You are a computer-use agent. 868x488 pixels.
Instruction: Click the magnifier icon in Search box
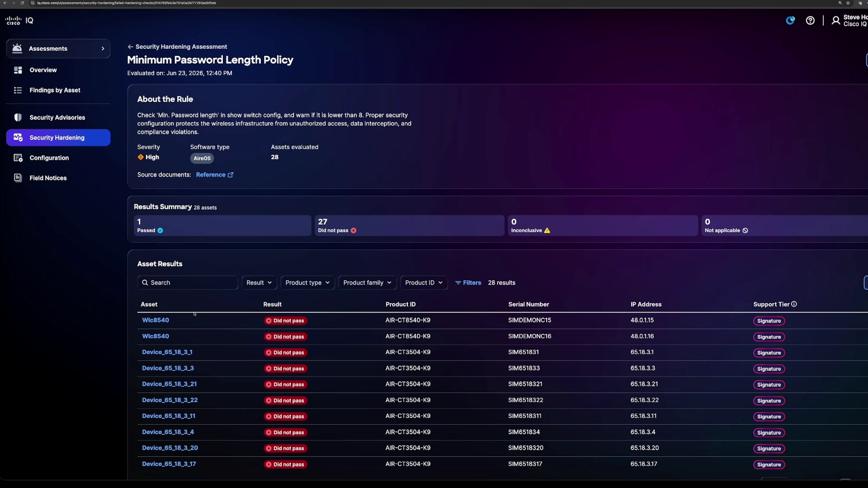point(145,283)
